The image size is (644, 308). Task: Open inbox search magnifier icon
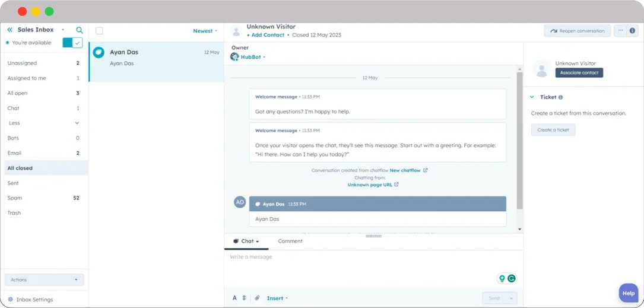tap(80, 30)
